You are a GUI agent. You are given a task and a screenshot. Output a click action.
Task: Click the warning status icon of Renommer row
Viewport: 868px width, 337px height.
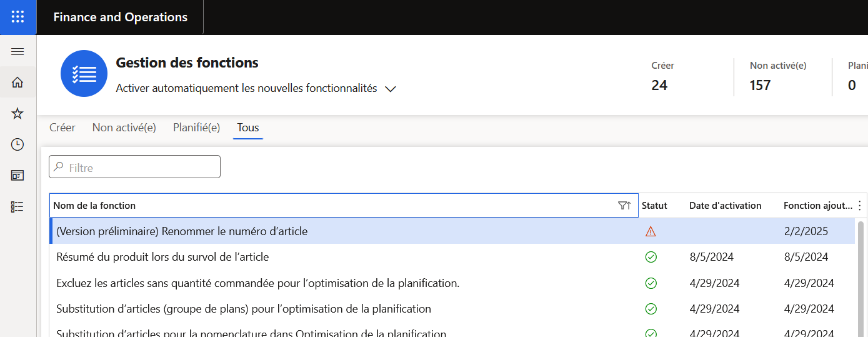(651, 231)
